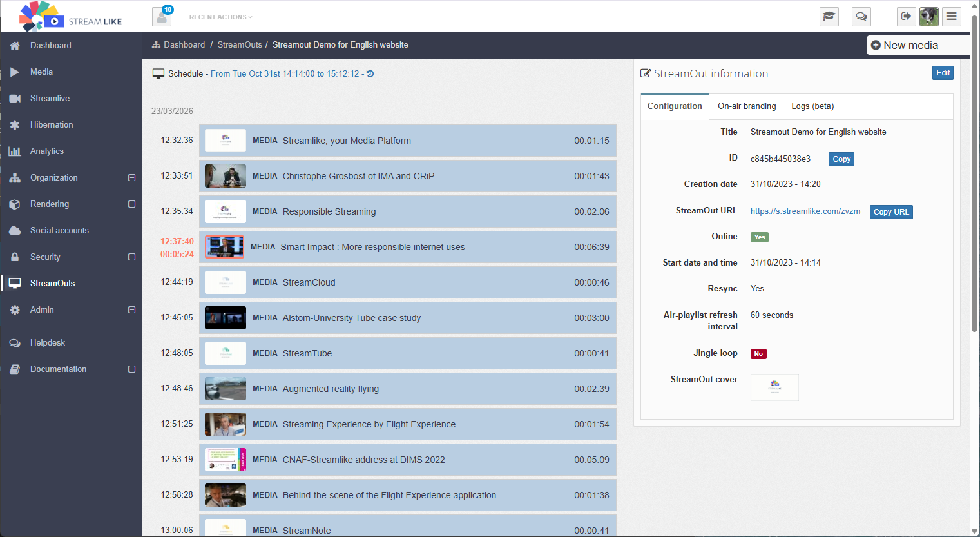The width and height of the screenshot is (980, 537).
Task: Select the StreamCloud schedule title
Action: [x=309, y=283]
